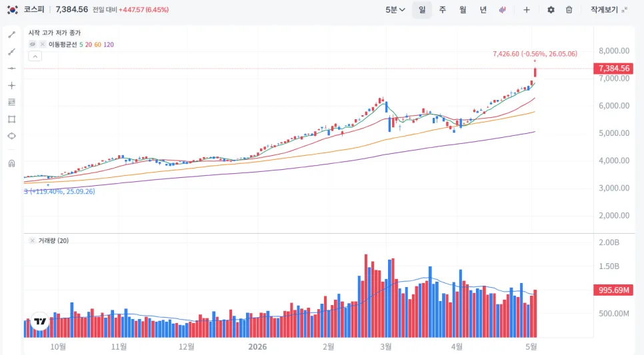Select the horizontal line drawing tool

click(11, 69)
